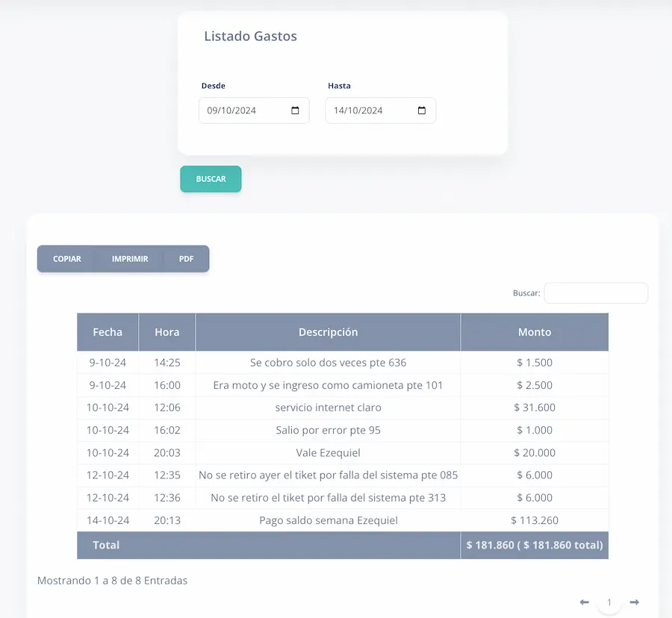
Task: Export the table using the PDF button
Action: tap(186, 259)
